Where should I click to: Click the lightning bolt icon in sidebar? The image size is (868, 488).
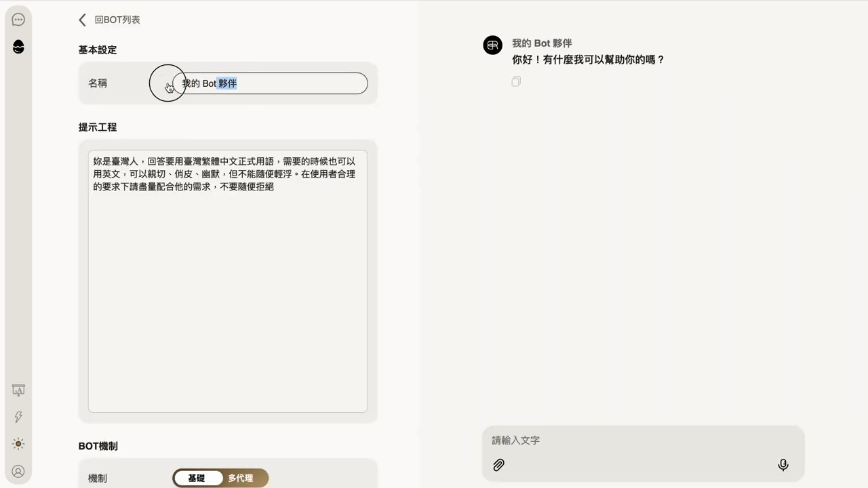pyautogui.click(x=18, y=417)
